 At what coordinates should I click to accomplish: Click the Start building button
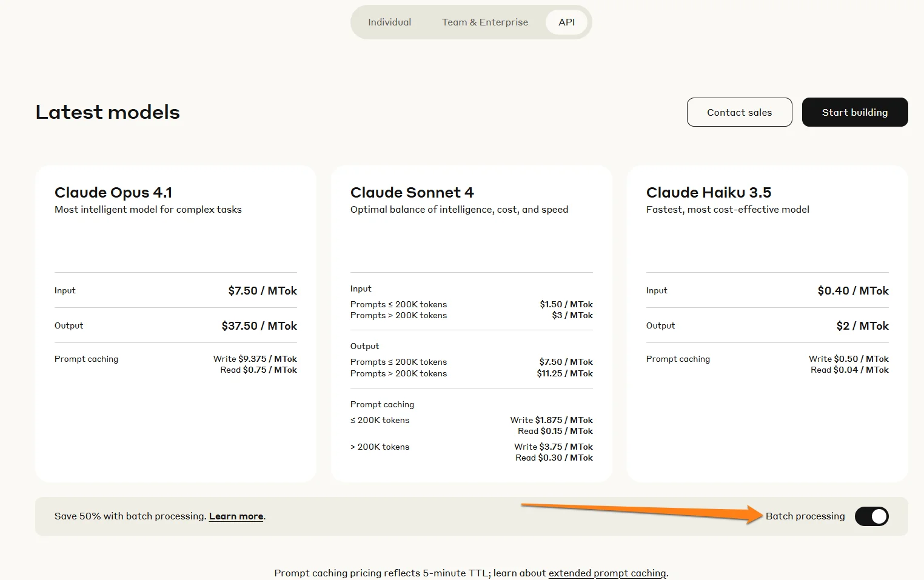[x=855, y=112]
